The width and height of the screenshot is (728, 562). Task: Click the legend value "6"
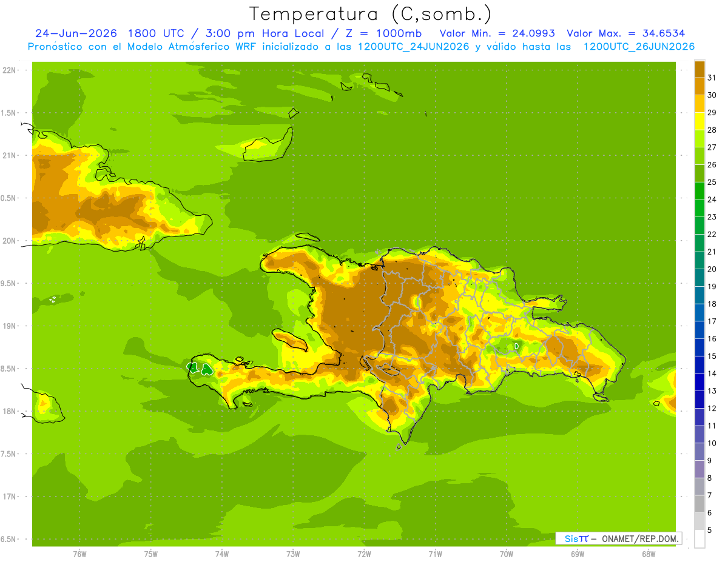[x=710, y=512]
